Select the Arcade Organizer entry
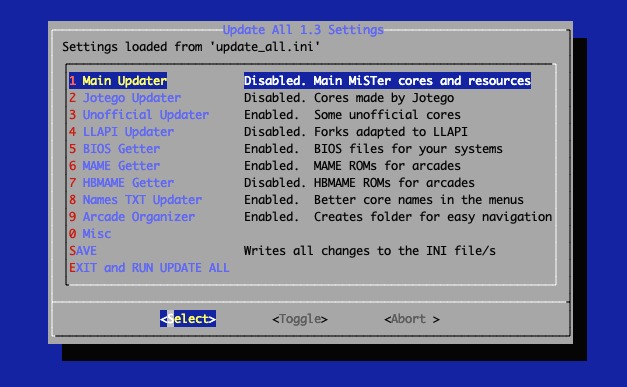The image size is (627, 387). pos(132,217)
